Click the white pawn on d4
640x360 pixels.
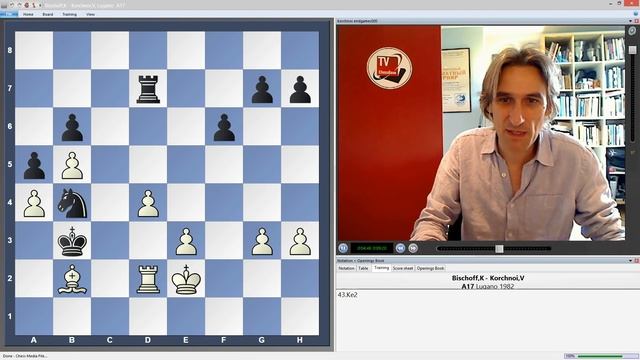(148, 203)
